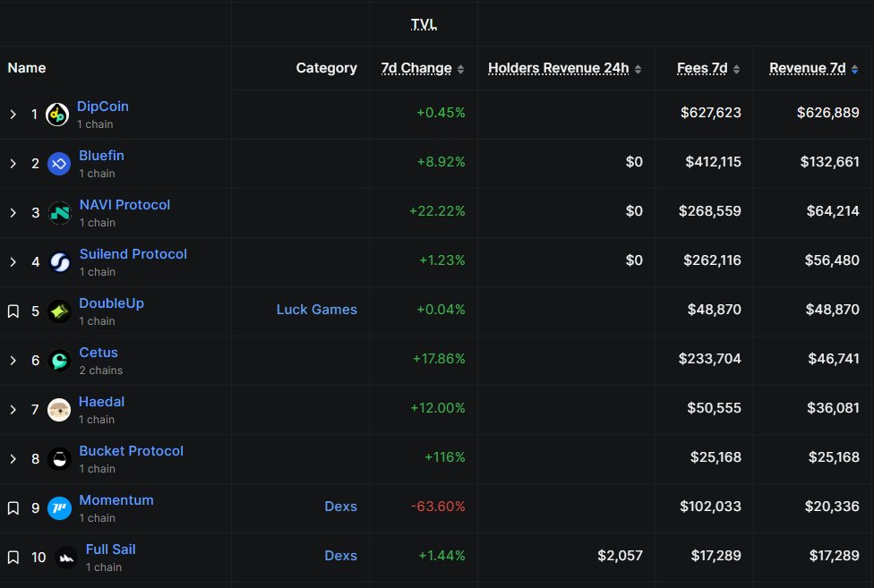Select the -63.60% change value
The width and height of the screenshot is (874, 588).
point(438,507)
